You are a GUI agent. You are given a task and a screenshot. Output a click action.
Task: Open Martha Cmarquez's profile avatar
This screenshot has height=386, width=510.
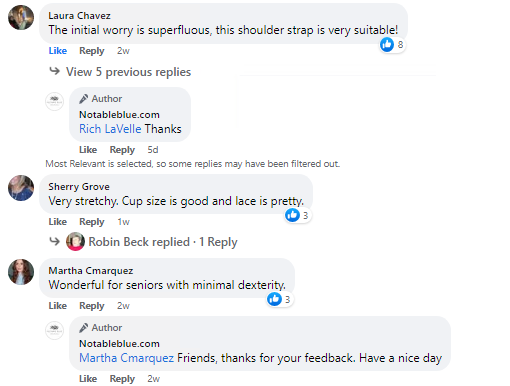(x=21, y=272)
